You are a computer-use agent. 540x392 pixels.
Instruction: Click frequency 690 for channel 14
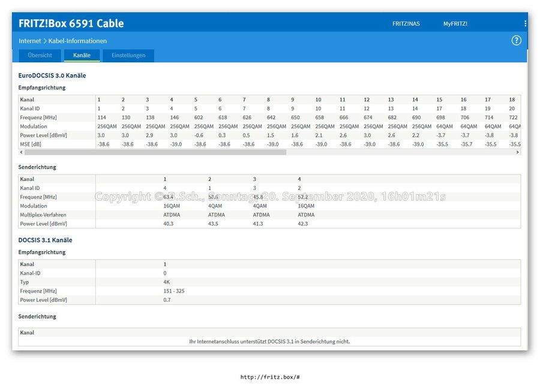[x=416, y=117]
